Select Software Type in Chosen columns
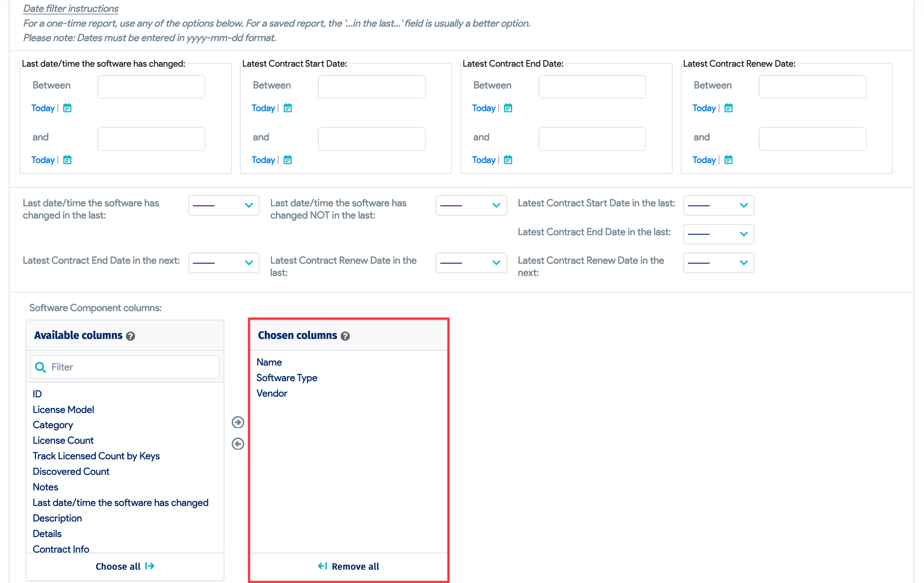The image size is (924, 583). (x=287, y=378)
